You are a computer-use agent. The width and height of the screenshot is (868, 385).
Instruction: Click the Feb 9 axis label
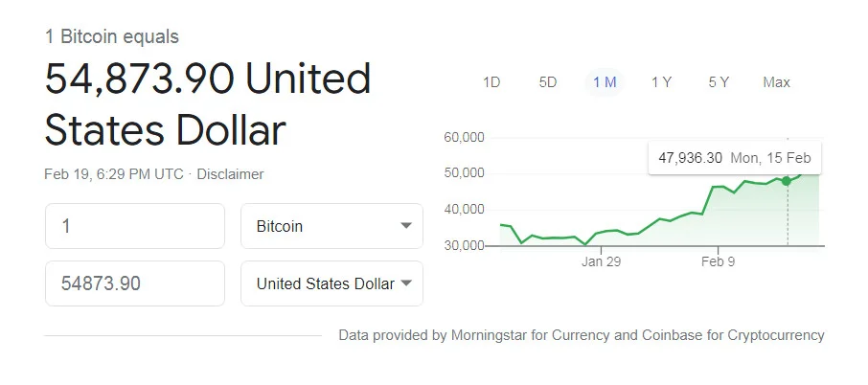(x=718, y=261)
